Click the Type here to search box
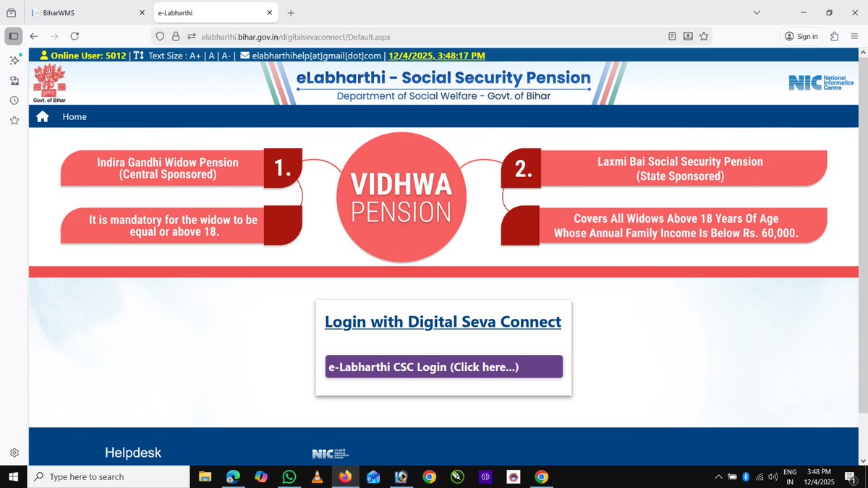This screenshot has width=868, height=488. point(107,476)
